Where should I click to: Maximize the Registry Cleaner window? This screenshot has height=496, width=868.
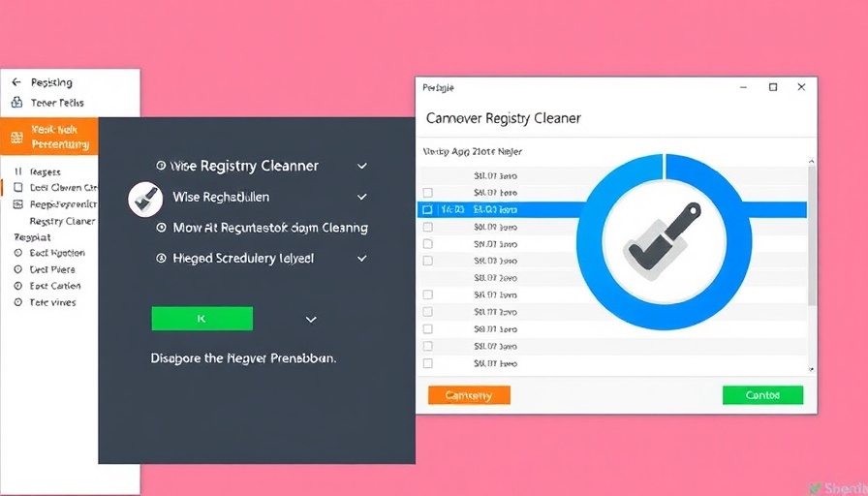click(x=773, y=87)
